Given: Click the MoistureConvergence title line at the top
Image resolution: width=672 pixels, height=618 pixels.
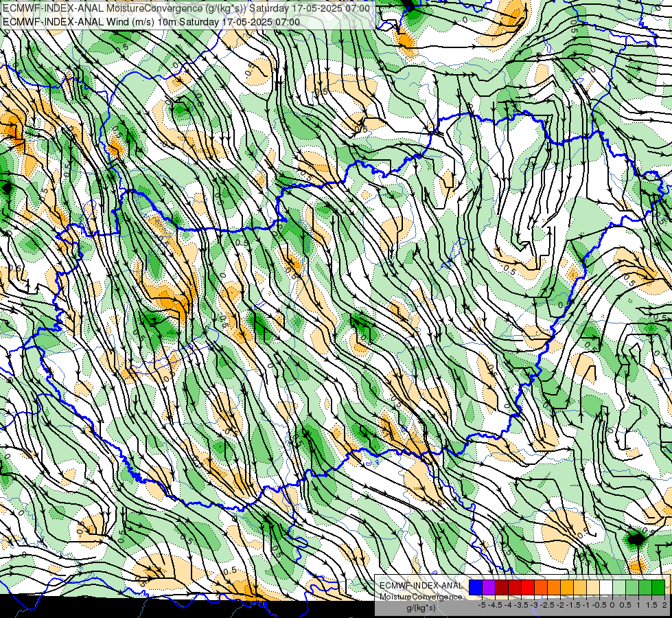Looking at the screenshot, I should 187,8.
